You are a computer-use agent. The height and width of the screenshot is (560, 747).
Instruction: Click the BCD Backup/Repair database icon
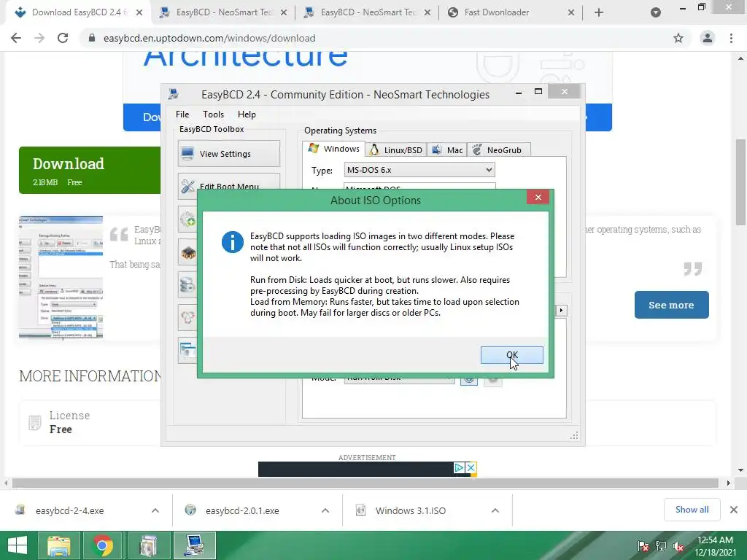click(187, 285)
